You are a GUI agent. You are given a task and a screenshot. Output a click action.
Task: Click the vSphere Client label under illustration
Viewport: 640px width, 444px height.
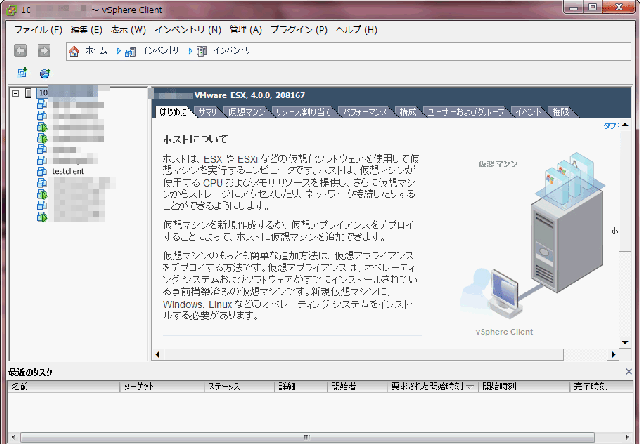click(x=504, y=332)
